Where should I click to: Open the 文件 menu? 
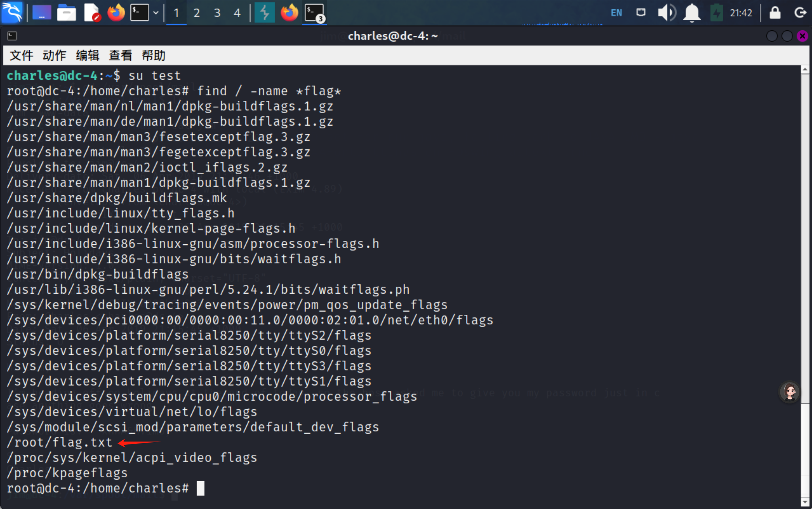pyautogui.click(x=21, y=55)
